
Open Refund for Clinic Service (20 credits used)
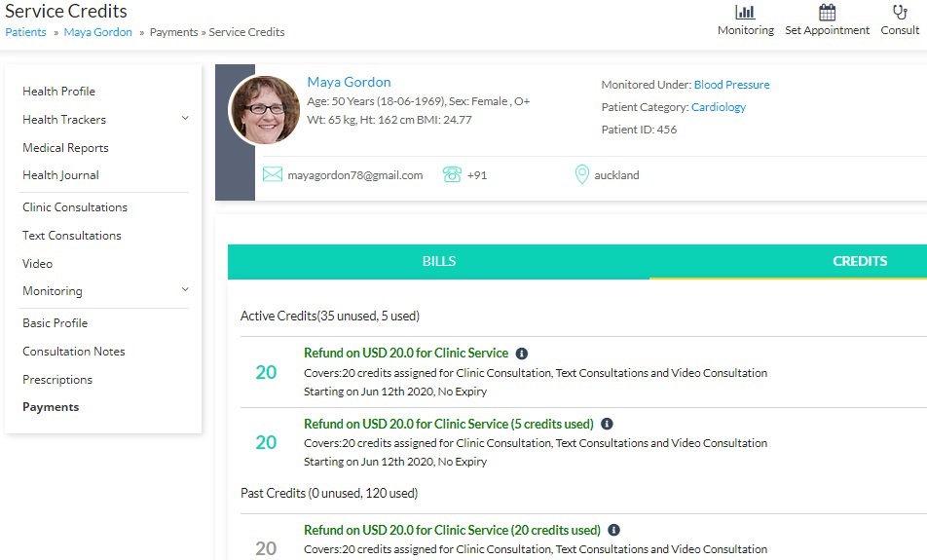[452, 530]
